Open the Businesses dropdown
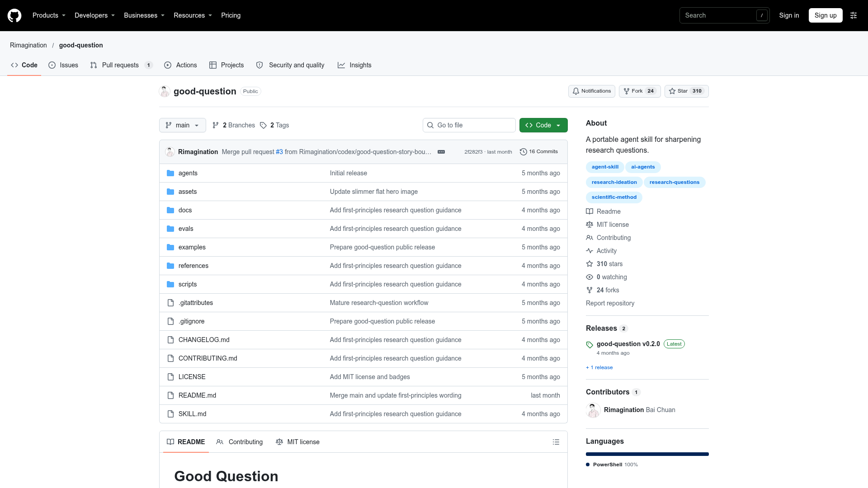The height and width of the screenshot is (488, 868). click(144, 15)
